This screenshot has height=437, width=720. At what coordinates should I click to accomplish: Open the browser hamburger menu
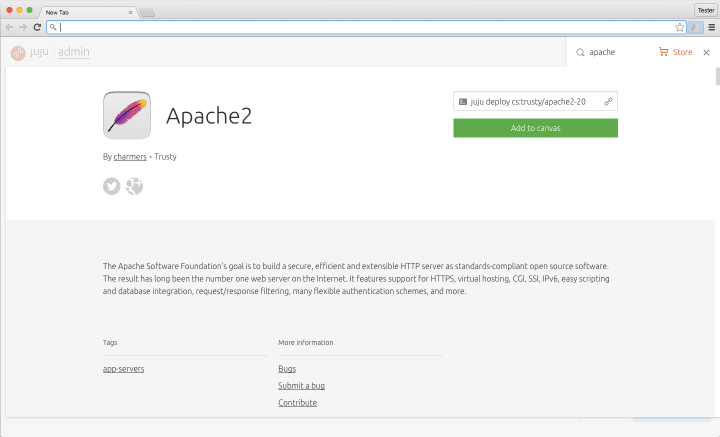[712, 28]
